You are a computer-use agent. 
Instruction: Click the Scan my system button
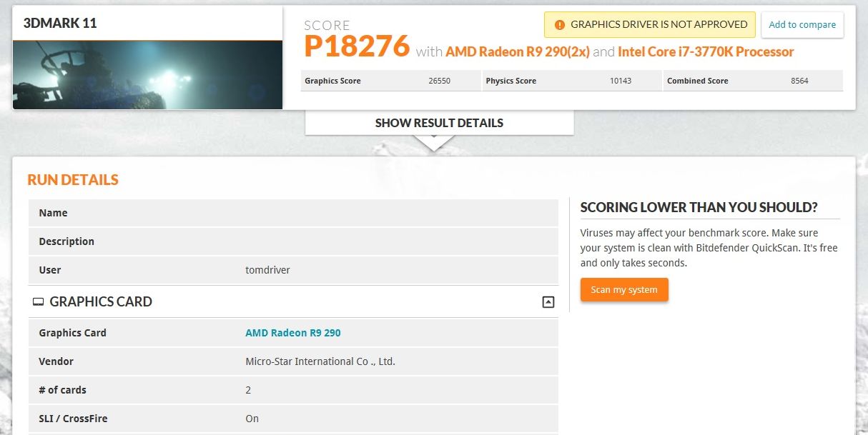[x=624, y=290]
